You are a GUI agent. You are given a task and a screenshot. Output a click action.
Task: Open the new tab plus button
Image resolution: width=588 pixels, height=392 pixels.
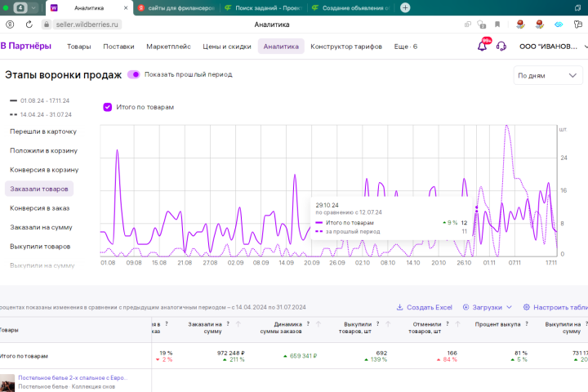point(405,7)
